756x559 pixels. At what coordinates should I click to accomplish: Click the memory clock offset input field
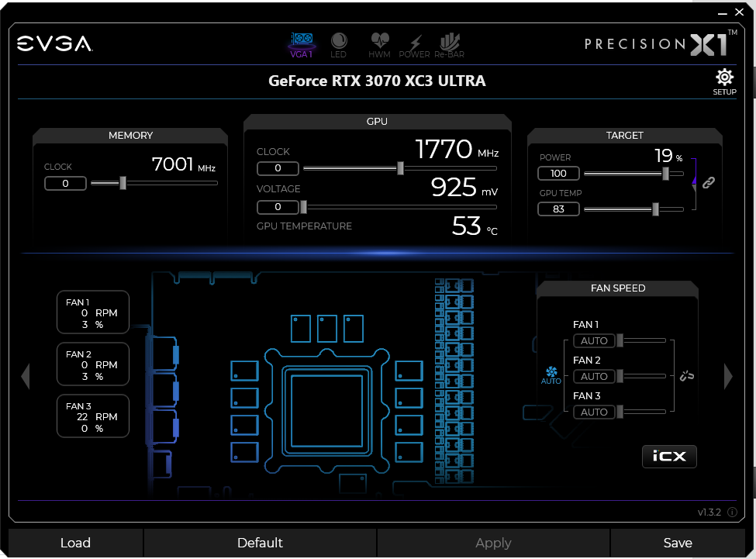(x=66, y=184)
